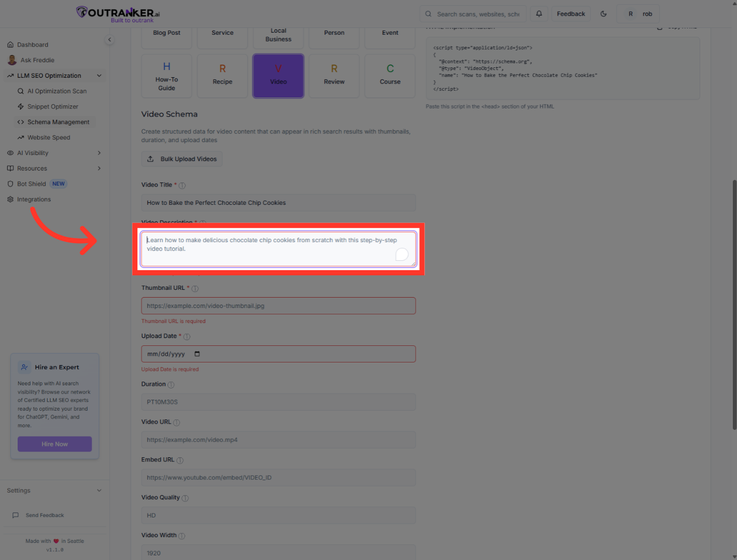737x560 pixels.
Task: Select the AI Optimization Scan magnifier tool
Action: pos(21,91)
